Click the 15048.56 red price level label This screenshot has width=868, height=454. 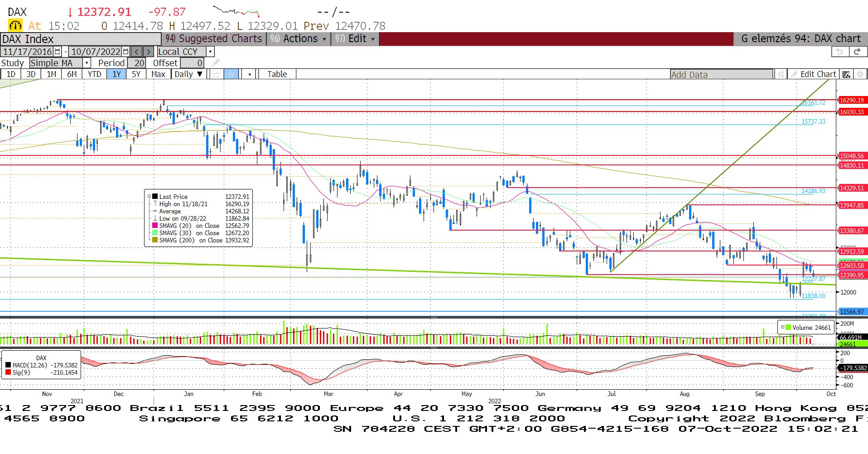[852, 156]
